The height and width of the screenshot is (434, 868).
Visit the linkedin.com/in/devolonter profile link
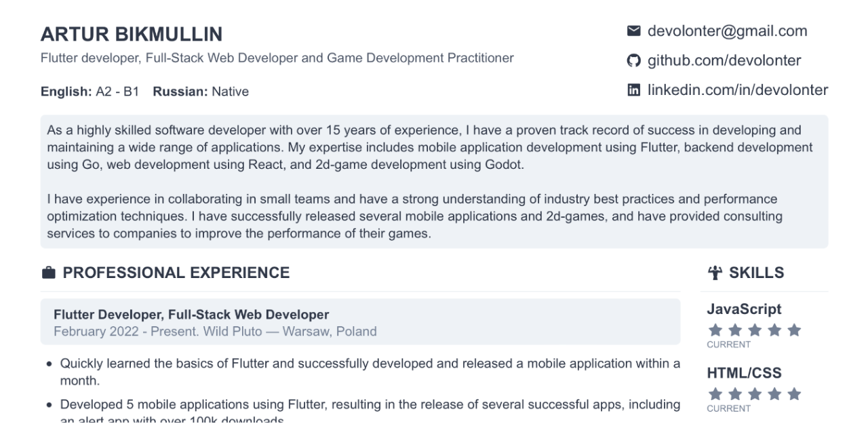click(x=738, y=90)
